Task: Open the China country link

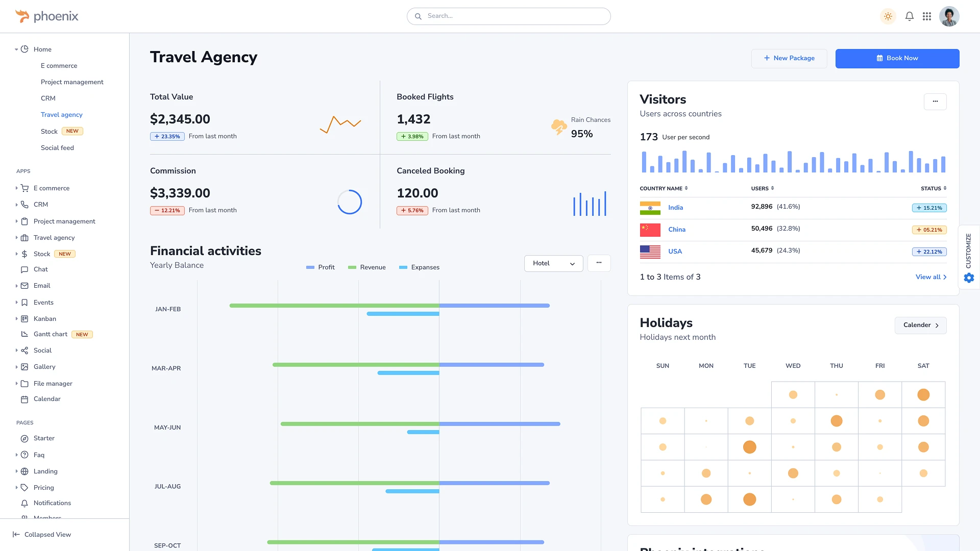Action: coord(677,230)
